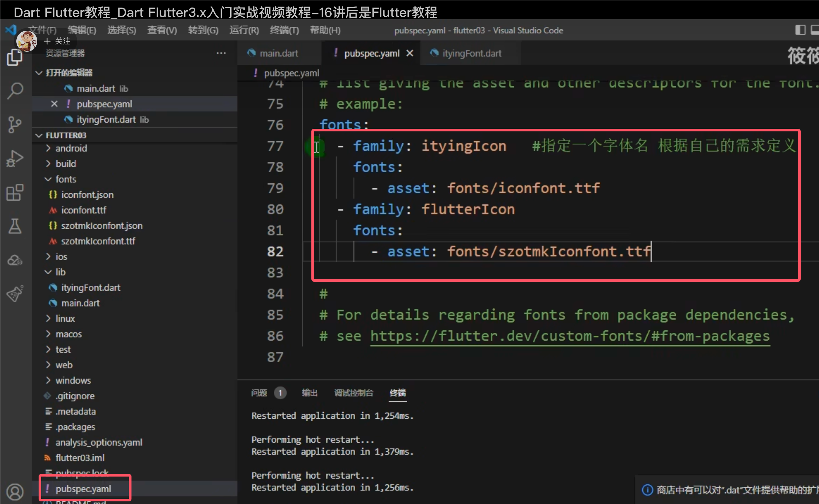
Task: Open the 文件(F) menu
Action: (42, 30)
